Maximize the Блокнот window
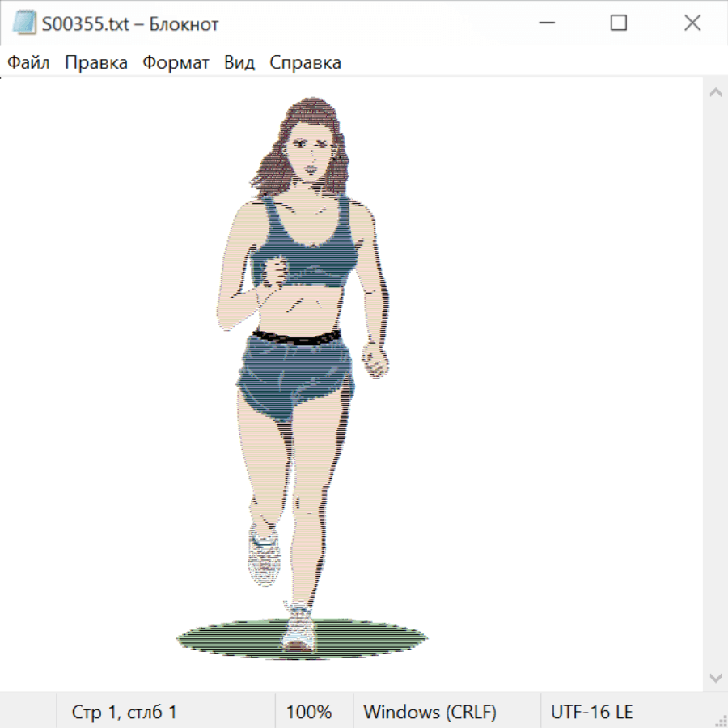The width and height of the screenshot is (728, 728). [x=619, y=23]
